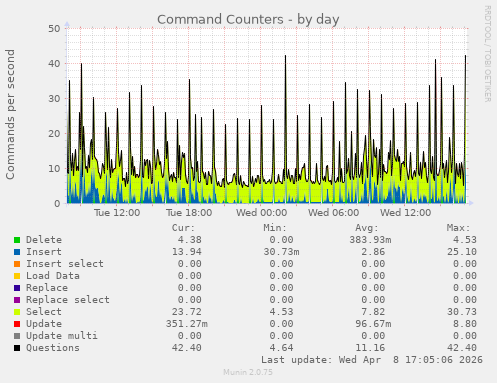Click the black Questions legend swatch
Screen dimensions: 497x383
[17, 348]
